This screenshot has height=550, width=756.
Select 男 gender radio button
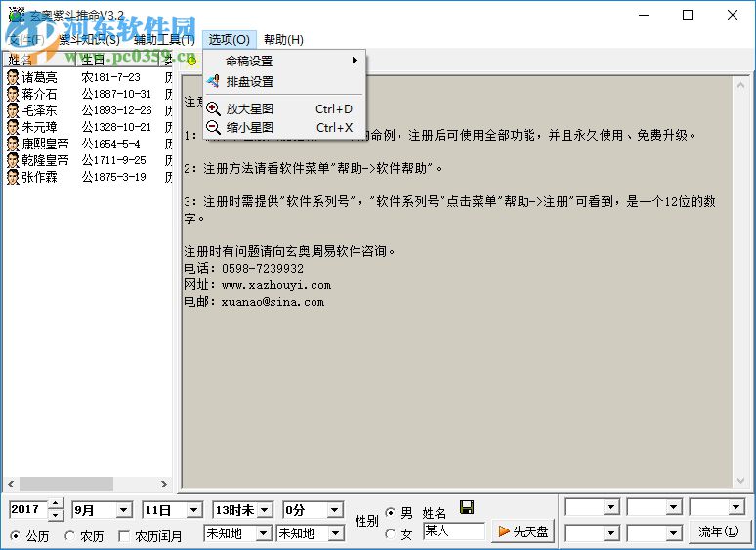[390, 513]
